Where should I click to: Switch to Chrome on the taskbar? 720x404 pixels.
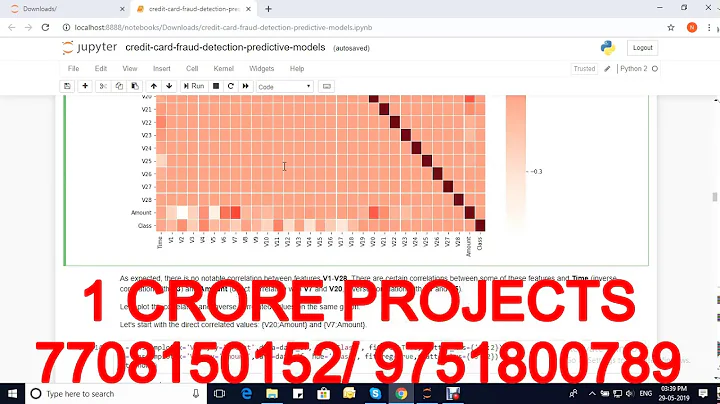[401, 393]
